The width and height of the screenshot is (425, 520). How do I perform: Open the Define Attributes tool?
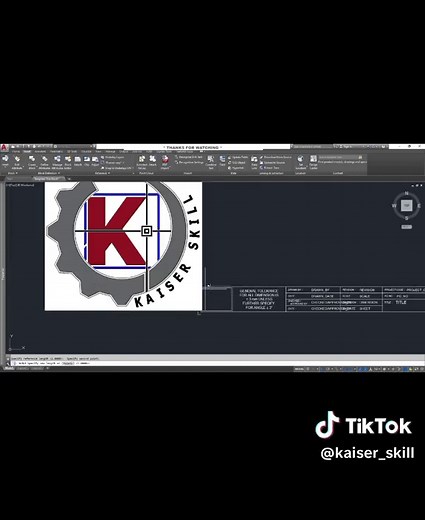point(44,162)
